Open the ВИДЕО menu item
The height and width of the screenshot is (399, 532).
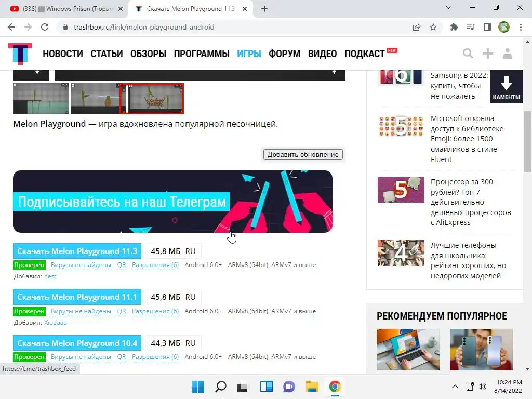(322, 54)
